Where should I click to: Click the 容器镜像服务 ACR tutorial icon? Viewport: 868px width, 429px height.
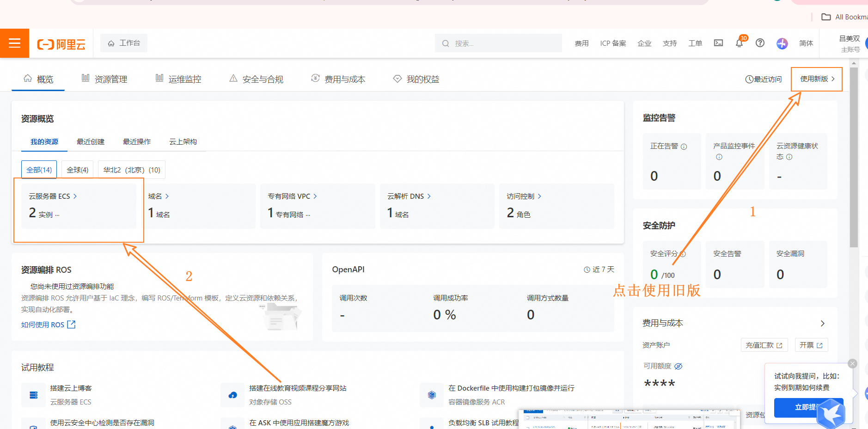tap(432, 395)
